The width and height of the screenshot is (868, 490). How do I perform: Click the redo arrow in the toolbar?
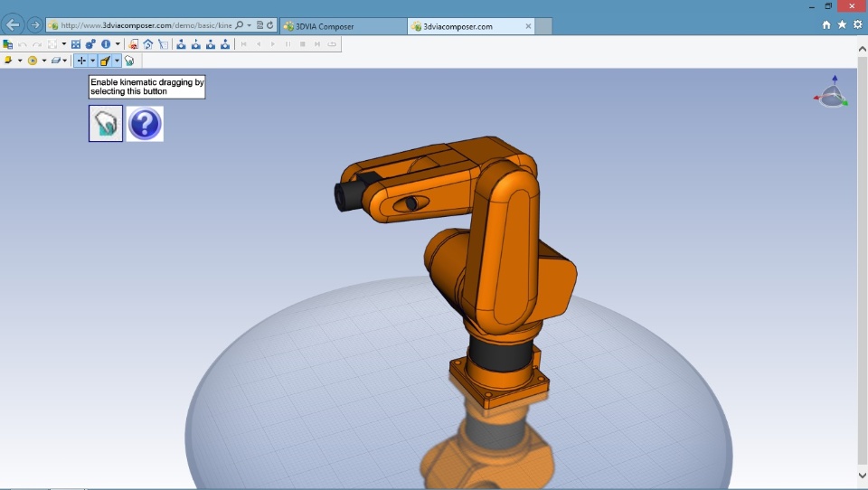click(37, 44)
